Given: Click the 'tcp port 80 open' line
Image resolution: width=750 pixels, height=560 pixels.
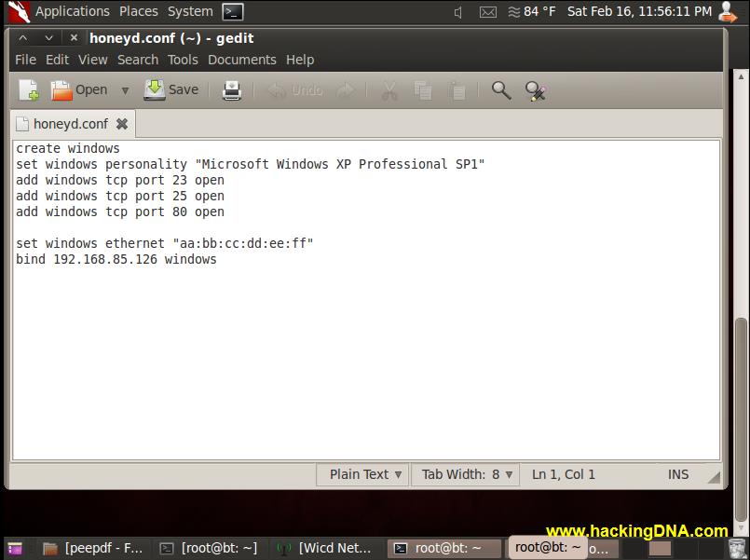Looking at the screenshot, I should (120, 212).
